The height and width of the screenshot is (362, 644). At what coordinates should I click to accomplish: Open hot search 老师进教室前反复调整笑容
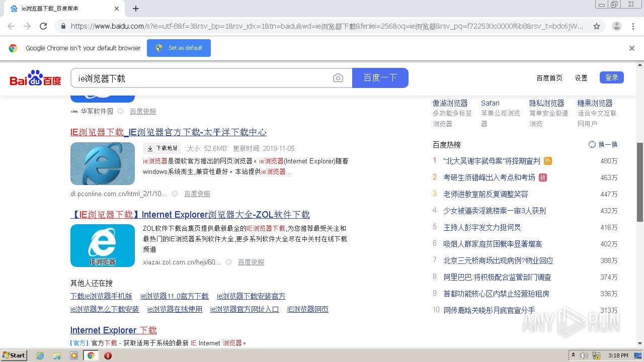click(x=486, y=194)
